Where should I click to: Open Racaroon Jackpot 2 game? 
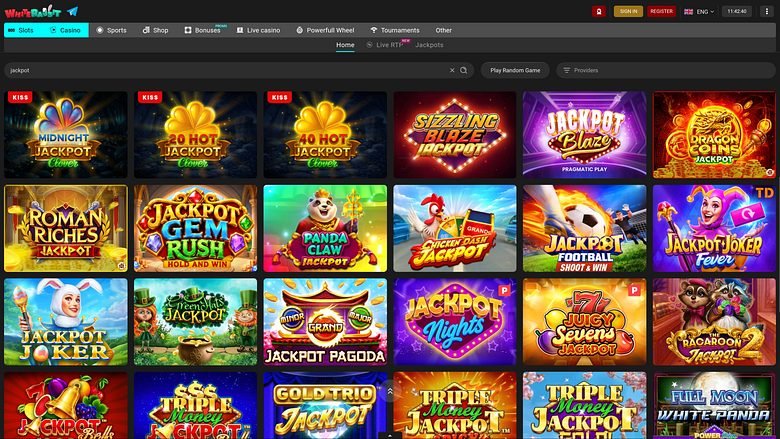(714, 322)
